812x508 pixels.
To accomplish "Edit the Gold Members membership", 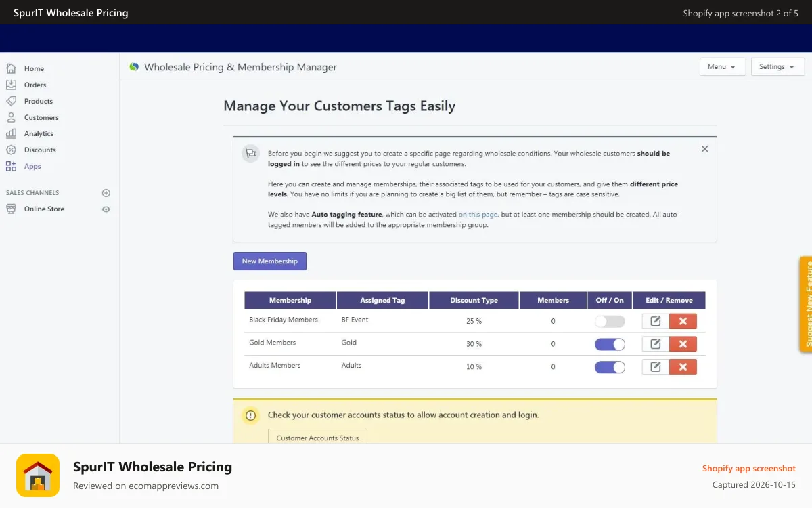I will click(655, 344).
